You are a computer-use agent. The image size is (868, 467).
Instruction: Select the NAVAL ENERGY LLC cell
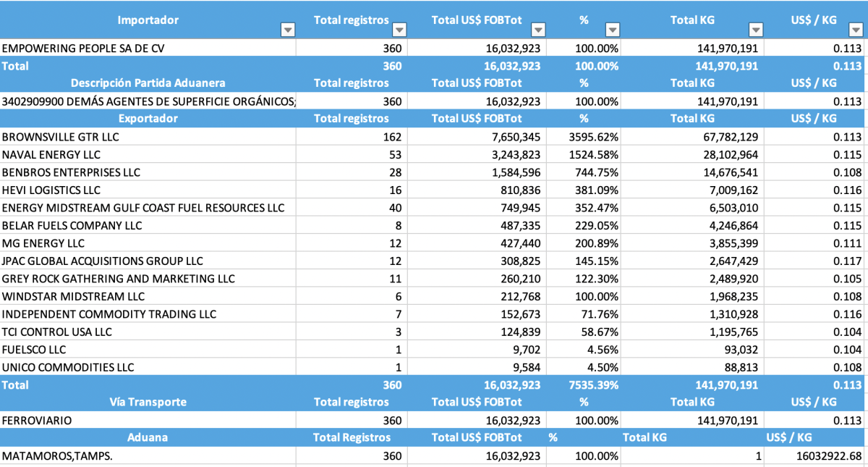point(148,155)
